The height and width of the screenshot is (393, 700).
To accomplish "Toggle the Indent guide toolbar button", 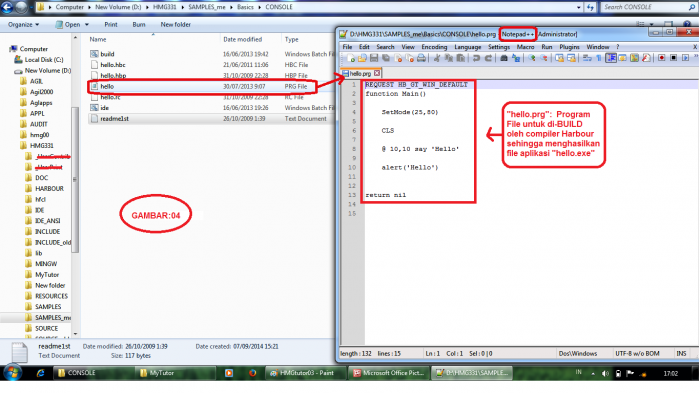I will tap(611, 58).
